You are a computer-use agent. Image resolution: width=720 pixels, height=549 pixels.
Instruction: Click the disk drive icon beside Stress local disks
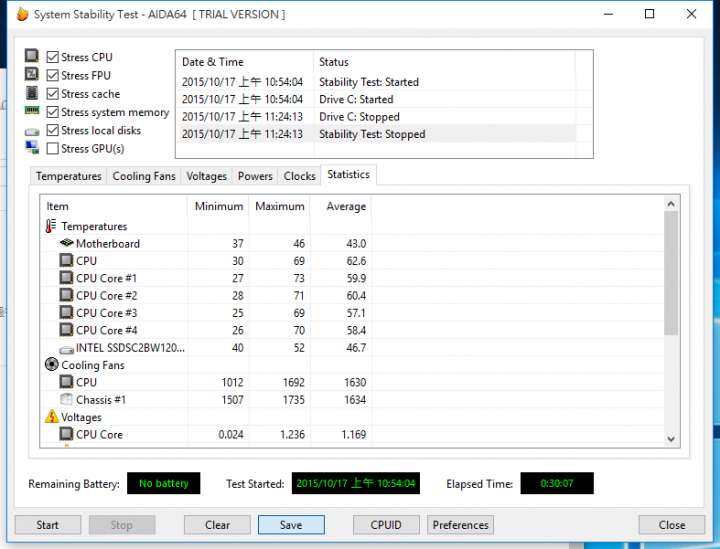tap(32, 132)
